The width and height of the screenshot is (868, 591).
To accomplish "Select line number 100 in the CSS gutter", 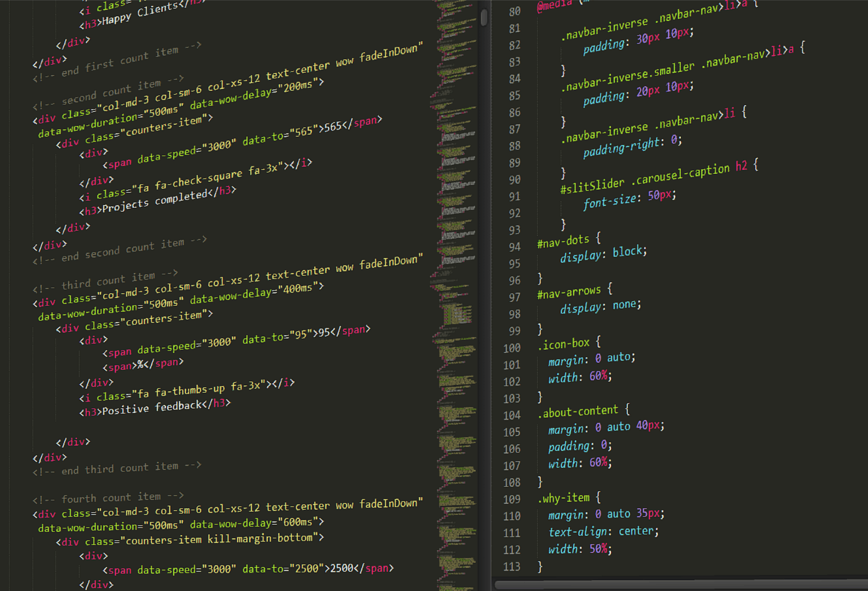I will [x=512, y=348].
